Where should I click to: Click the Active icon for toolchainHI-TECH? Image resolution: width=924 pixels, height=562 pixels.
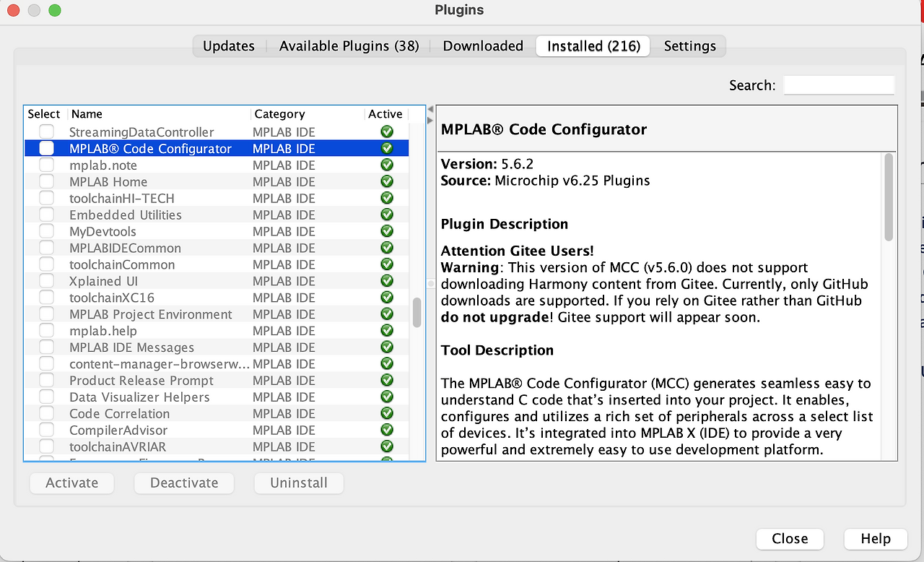pyautogui.click(x=387, y=198)
